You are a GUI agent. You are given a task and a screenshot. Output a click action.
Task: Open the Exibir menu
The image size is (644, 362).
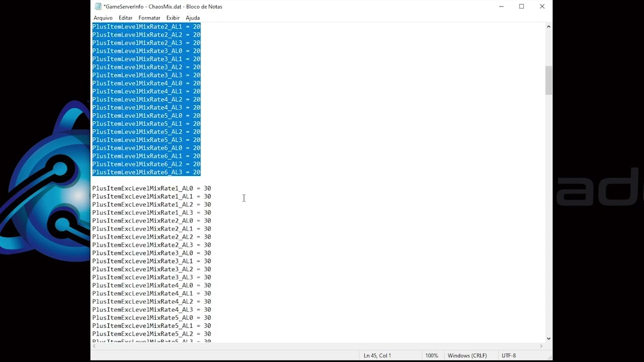(173, 18)
